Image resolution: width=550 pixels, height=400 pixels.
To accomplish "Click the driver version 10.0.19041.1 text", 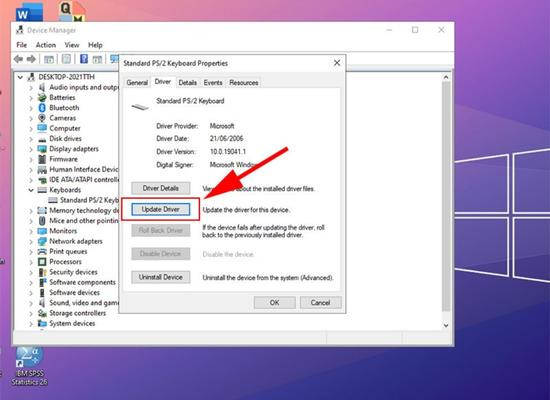I will [228, 152].
